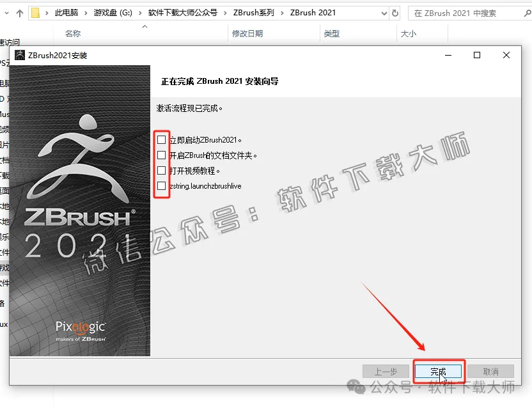This screenshot has width=532, height=408.
Task: Select 游戏盘 (G:) in the address bar
Action: click(112, 12)
